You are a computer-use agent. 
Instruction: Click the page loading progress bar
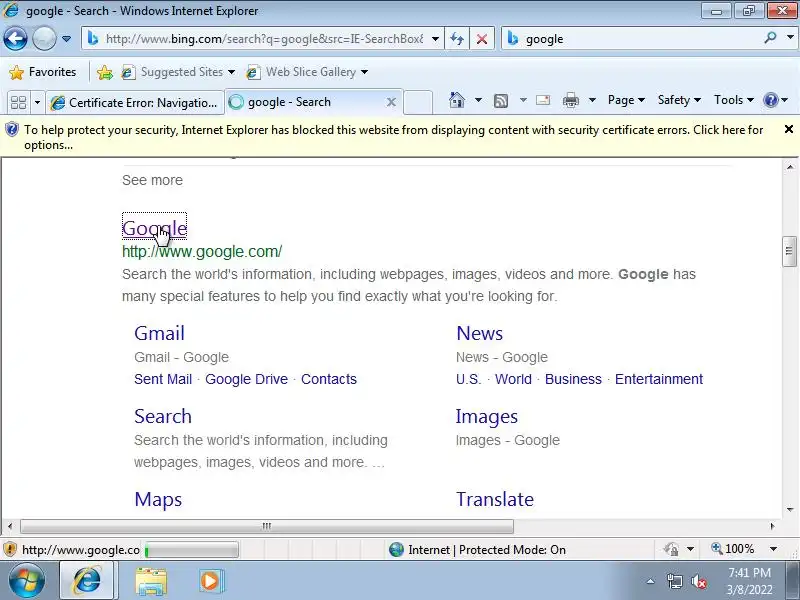pyautogui.click(x=191, y=550)
